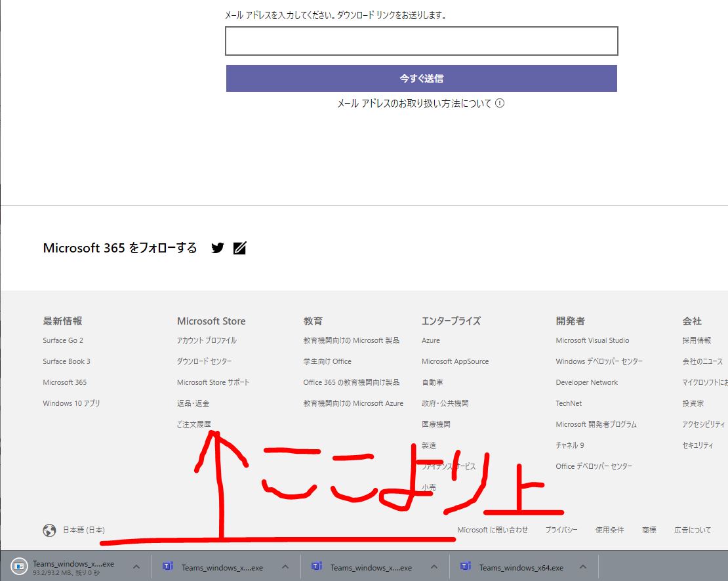Open Windows デベロッパー センター link
Viewport: 728px width, 581px height.
pos(599,361)
